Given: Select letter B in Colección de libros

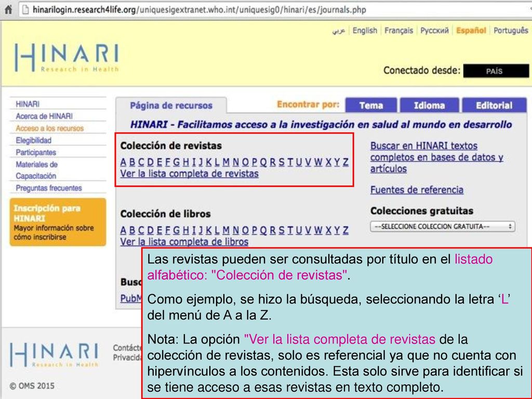Looking at the screenshot, I should (x=132, y=230).
